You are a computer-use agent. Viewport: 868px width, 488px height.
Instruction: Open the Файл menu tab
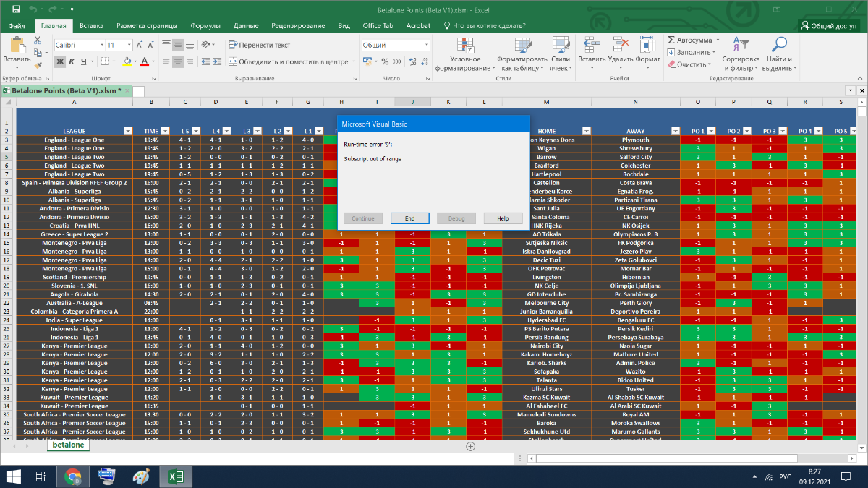pyautogui.click(x=17, y=25)
